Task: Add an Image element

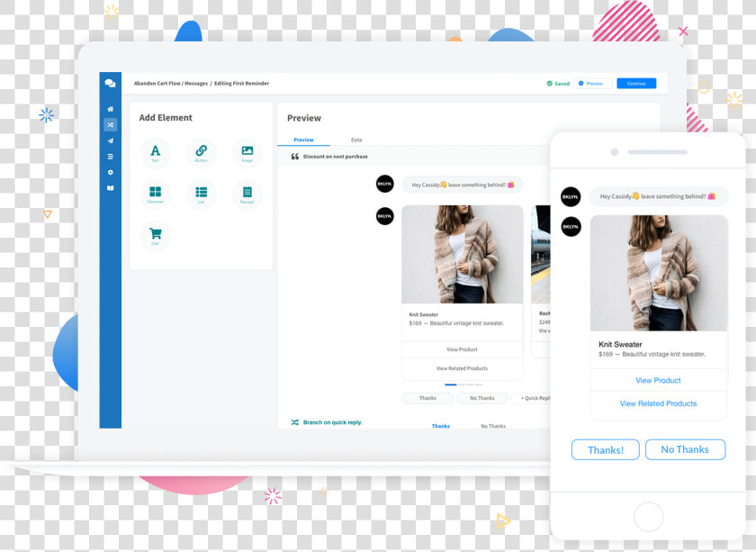Action: (247, 152)
